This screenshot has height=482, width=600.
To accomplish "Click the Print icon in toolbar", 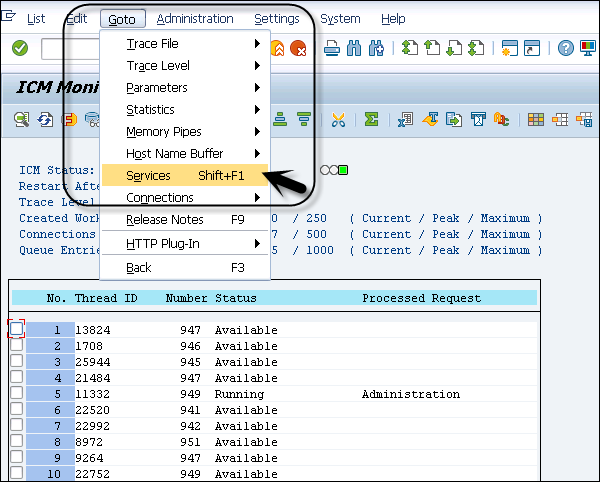I will tap(333, 48).
